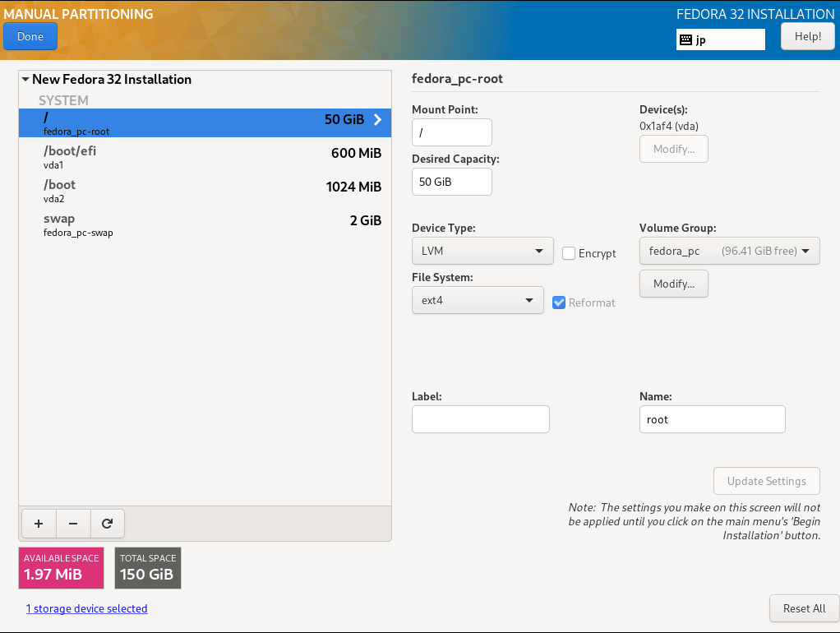The height and width of the screenshot is (633, 840).
Task: Click the SYSTEM section header
Action: [x=63, y=101]
